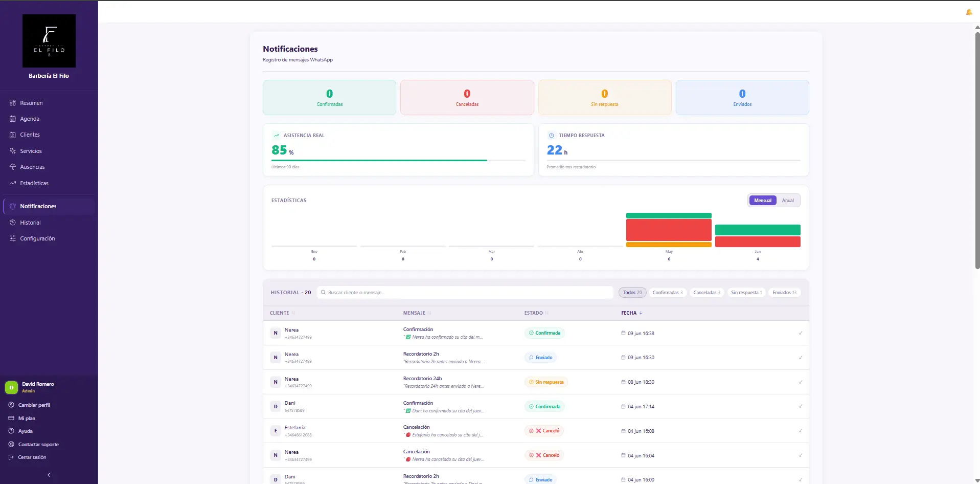Open the notification bell icon
Screen dimensions: 980x484
969,12
